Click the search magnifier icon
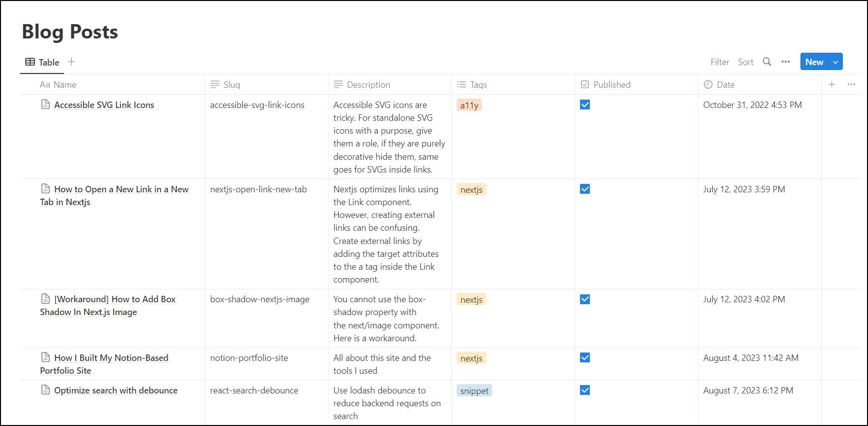Image resolution: width=868 pixels, height=426 pixels. (x=767, y=62)
